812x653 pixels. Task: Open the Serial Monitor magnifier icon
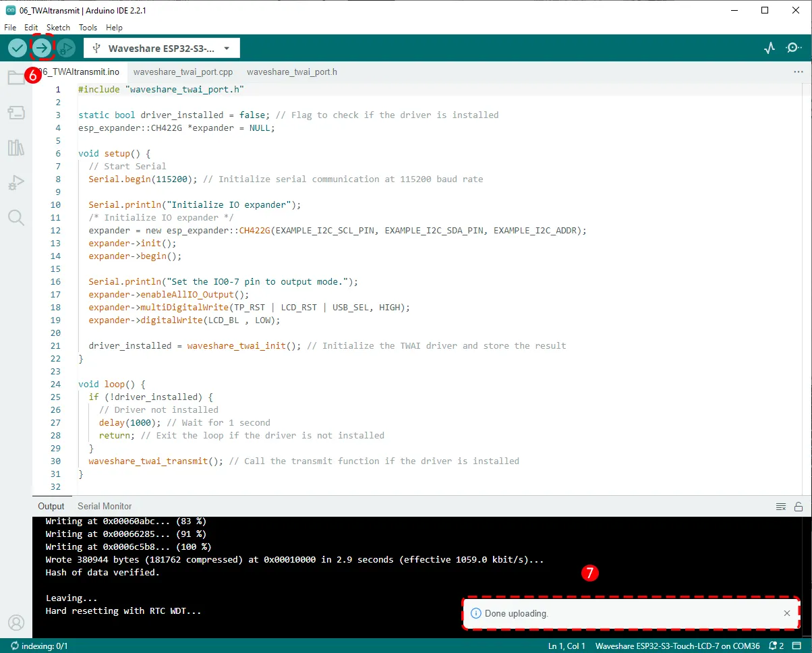point(794,48)
